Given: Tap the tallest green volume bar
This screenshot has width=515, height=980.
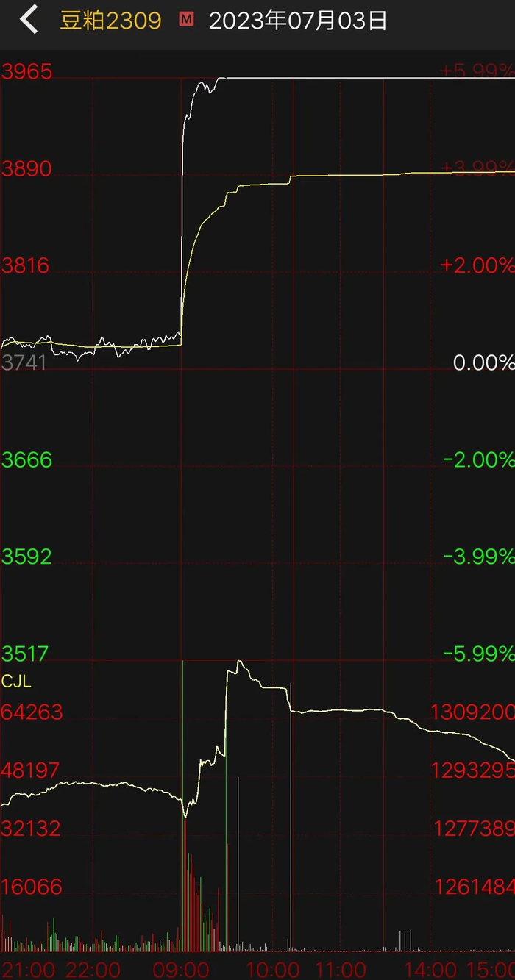Looking at the screenshot, I should click(x=182, y=806).
